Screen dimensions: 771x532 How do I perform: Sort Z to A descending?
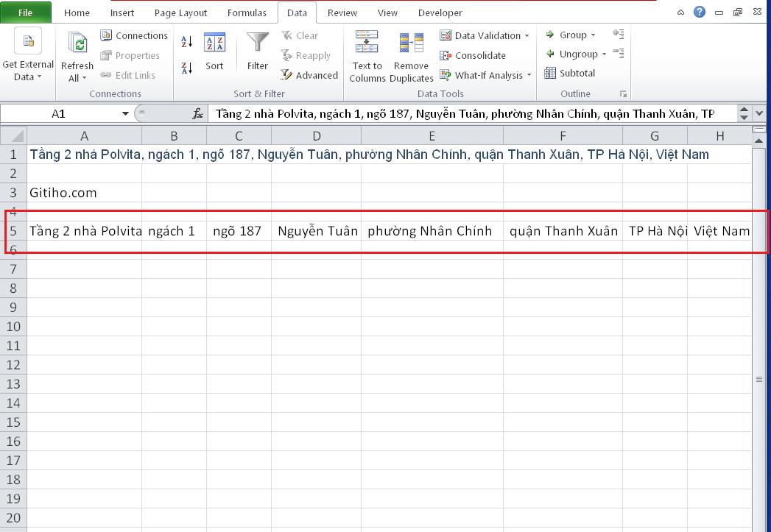click(x=187, y=68)
